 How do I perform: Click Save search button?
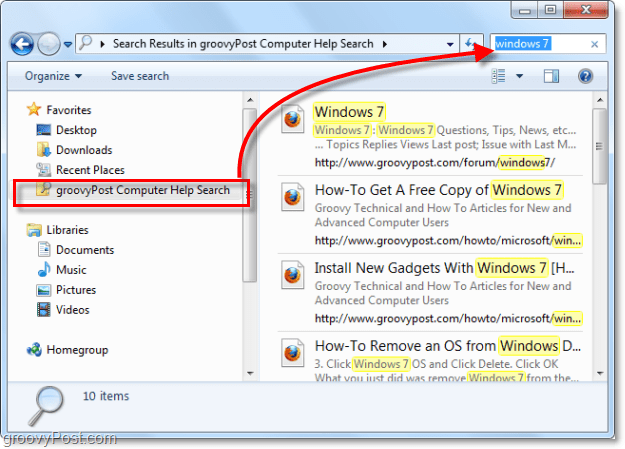pos(140,76)
